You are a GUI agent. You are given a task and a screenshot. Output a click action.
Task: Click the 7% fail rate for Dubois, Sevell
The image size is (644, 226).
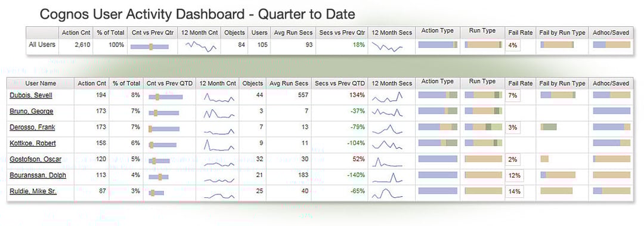[x=513, y=95]
